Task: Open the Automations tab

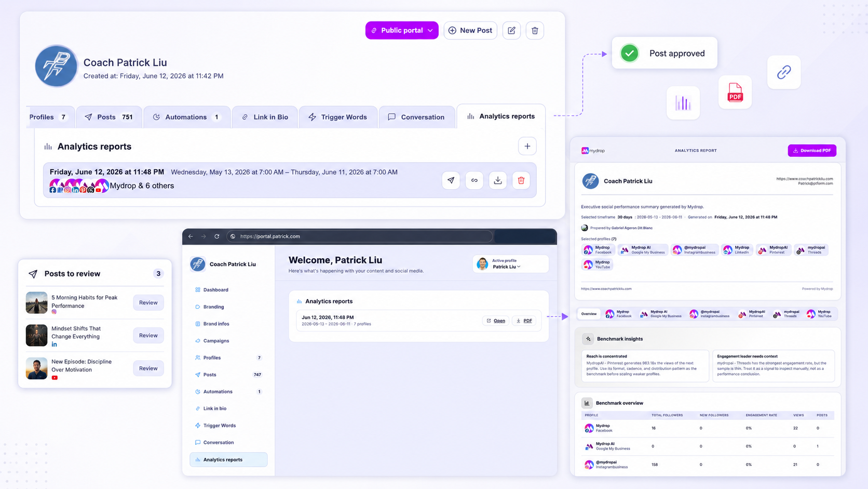Action: (186, 117)
